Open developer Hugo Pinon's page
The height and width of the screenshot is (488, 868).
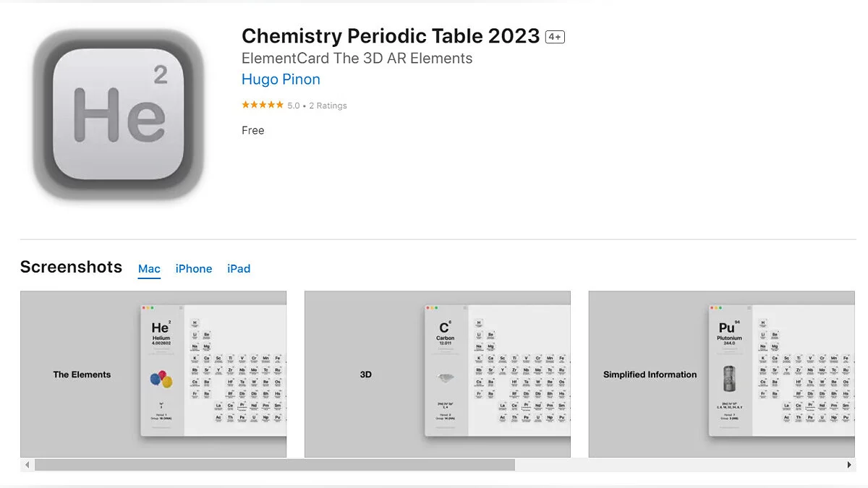coord(281,80)
